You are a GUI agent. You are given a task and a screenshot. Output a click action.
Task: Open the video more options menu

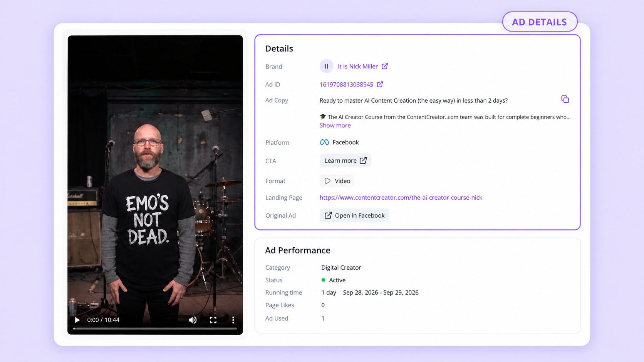click(x=233, y=320)
